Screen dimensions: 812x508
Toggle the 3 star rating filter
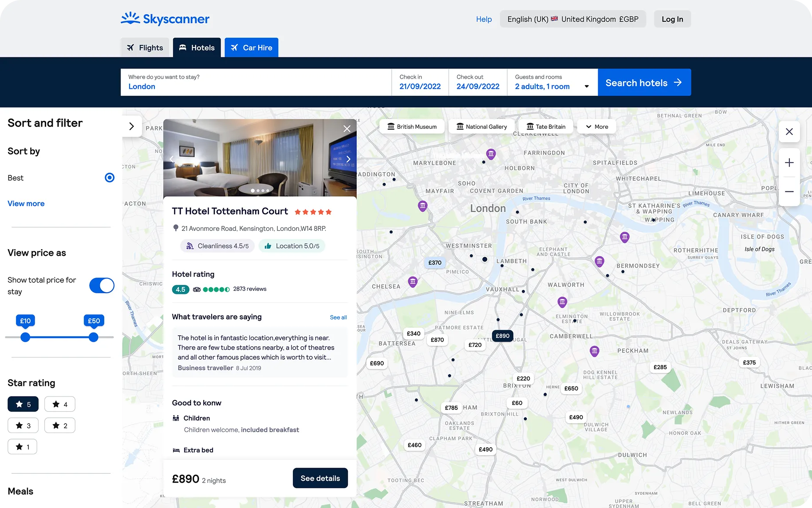tap(23, 425)
